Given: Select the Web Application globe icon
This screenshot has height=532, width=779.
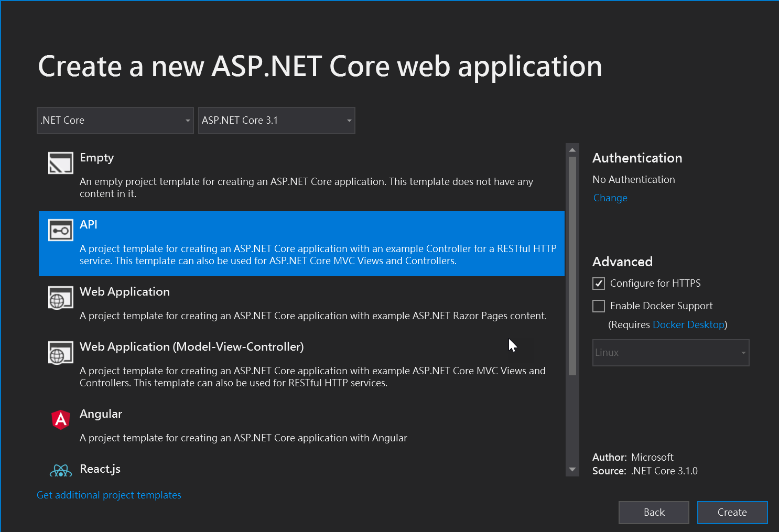Looking at the screenshot, I should tap(60, 298).
